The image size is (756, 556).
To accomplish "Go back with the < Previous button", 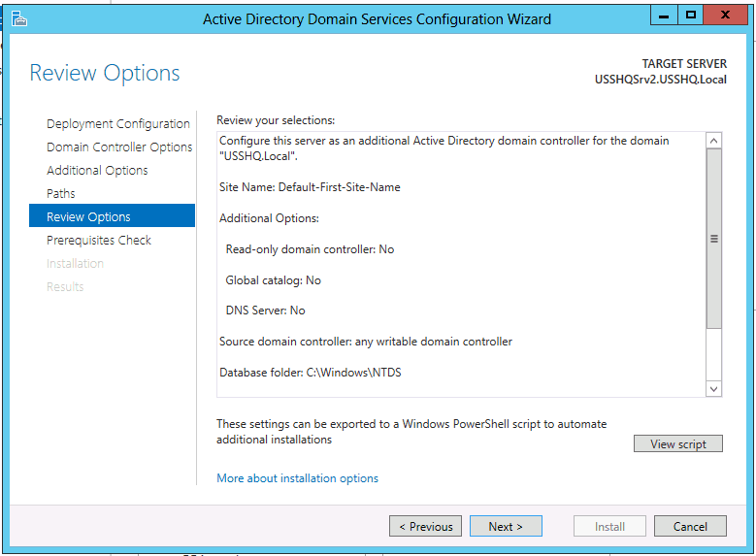I will point(425,526).
